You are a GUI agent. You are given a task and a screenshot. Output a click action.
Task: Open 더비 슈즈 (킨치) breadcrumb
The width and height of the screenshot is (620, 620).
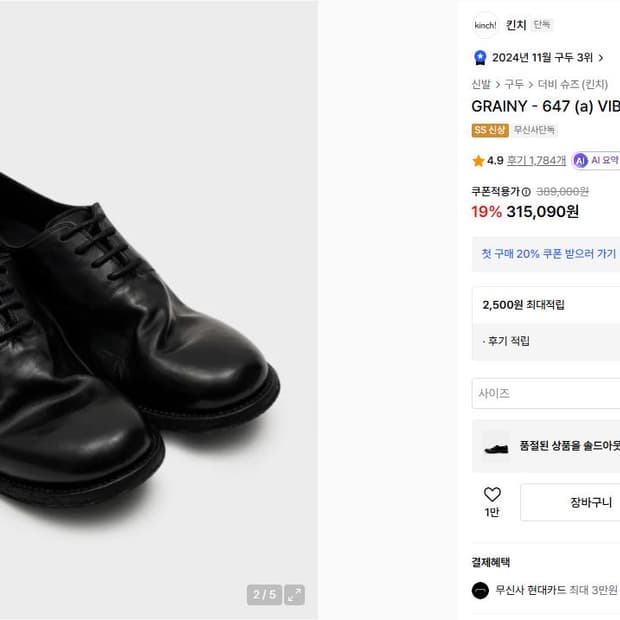(x=572, y=85)
